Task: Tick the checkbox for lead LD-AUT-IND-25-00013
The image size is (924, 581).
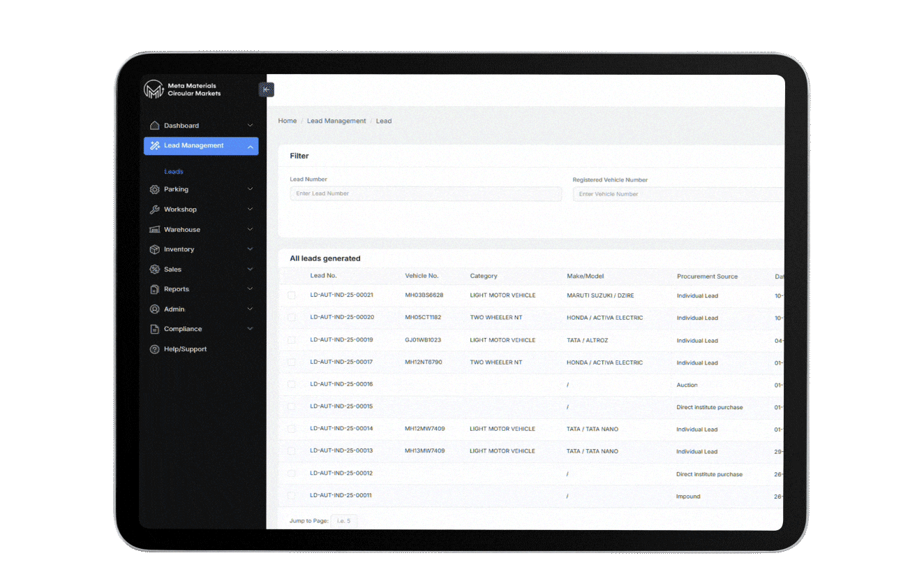Action: pos(292,451)
